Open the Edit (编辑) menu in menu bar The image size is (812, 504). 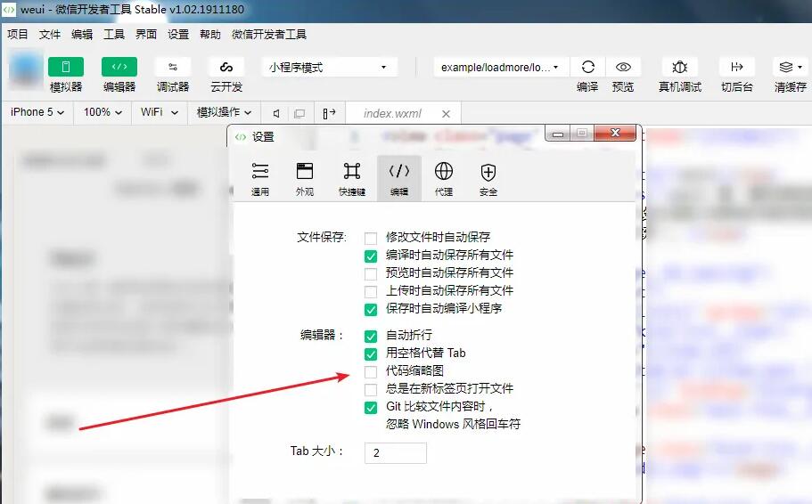[x=82, y=34]
